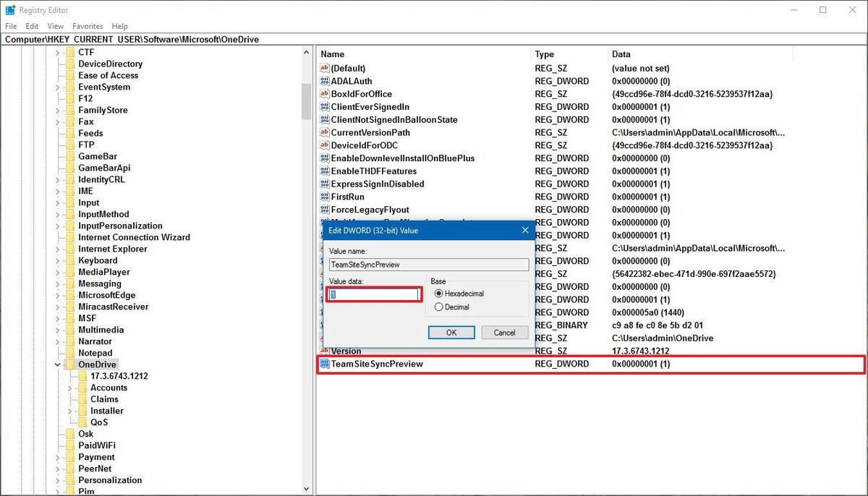Click the DWORD icon beside EnableTHDFFeatures
Image resolution: width=868 pixels, height=496 pixels.
324,171
